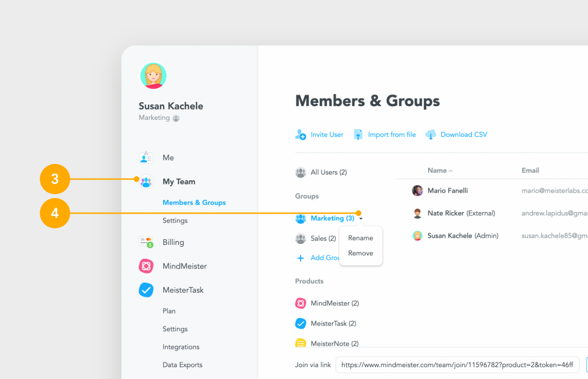Screen dimensions: 588x379
Task: Filter by MeisterNote (2) product
Action: [x=334, y=343]
